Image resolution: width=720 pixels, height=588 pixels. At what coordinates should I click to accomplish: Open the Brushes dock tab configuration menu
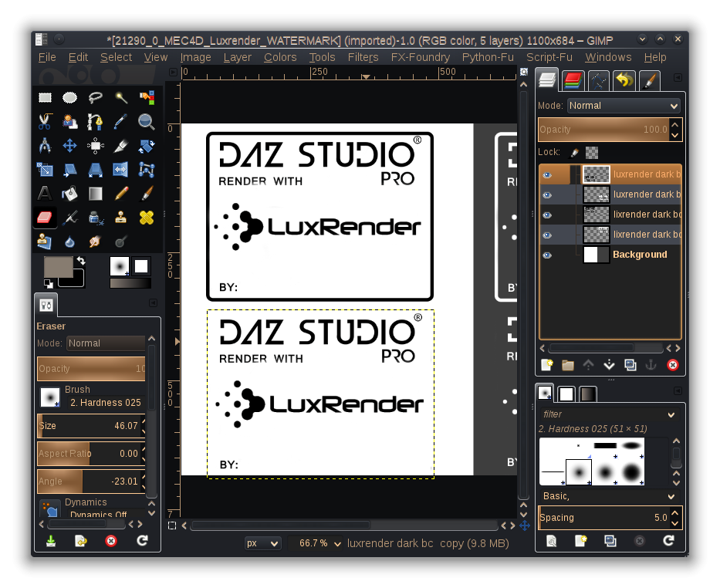pyautogui.click(x=678, y=390)
